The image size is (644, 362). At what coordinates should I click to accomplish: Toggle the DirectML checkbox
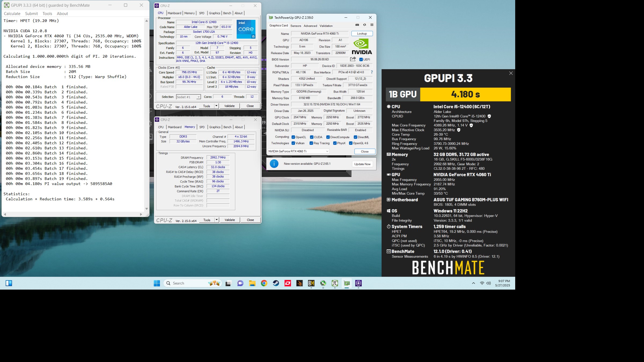[355, 137]
